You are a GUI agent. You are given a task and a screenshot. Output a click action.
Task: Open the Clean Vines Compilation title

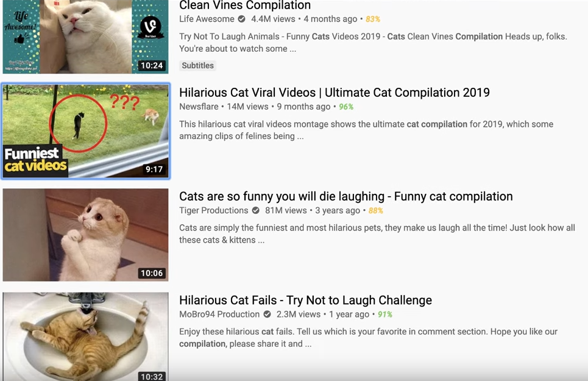(x=245, y=5)
